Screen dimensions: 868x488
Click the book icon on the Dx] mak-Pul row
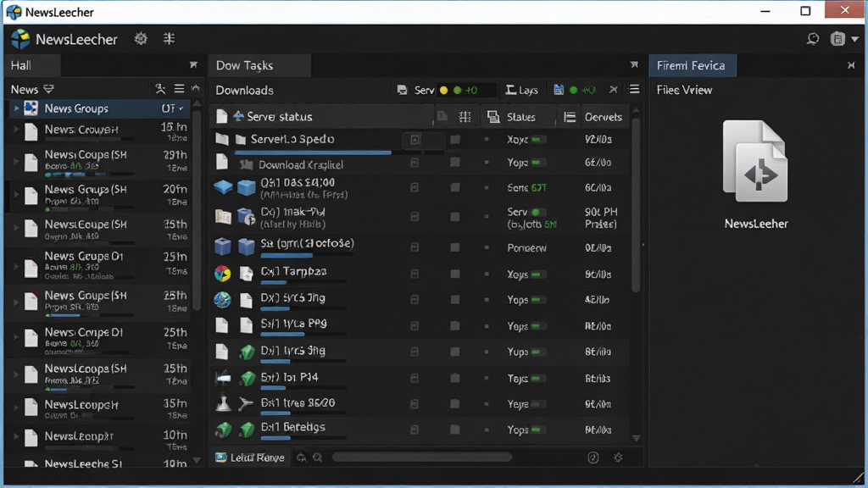pos(223,216)
